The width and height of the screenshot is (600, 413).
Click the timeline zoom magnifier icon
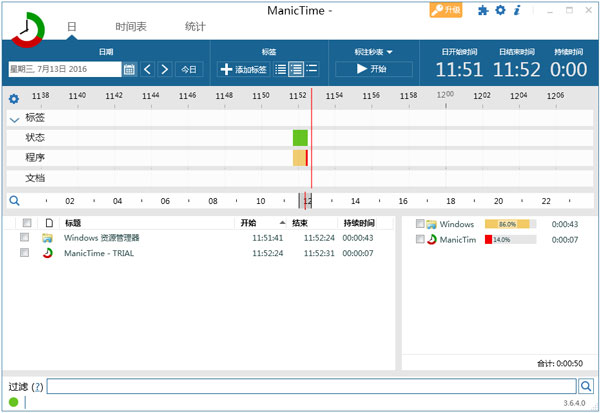point(14,201)
